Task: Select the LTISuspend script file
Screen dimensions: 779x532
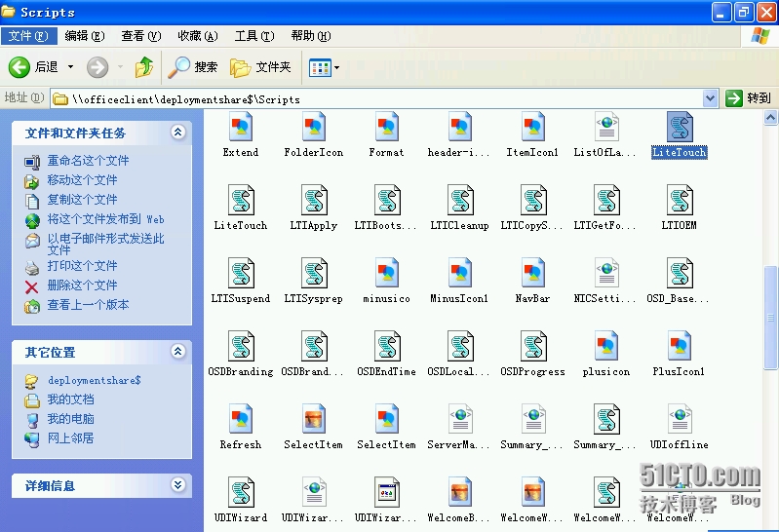Action: [241, 281]
